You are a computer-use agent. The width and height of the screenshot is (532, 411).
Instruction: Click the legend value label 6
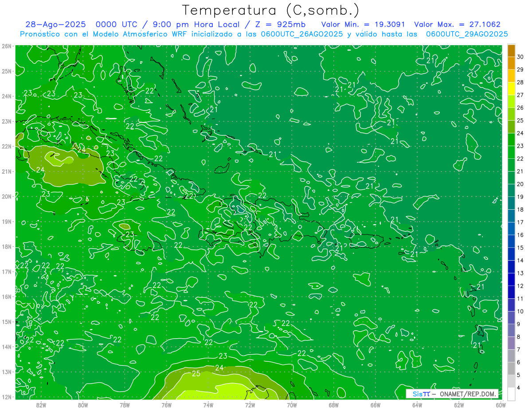[519, 362]
